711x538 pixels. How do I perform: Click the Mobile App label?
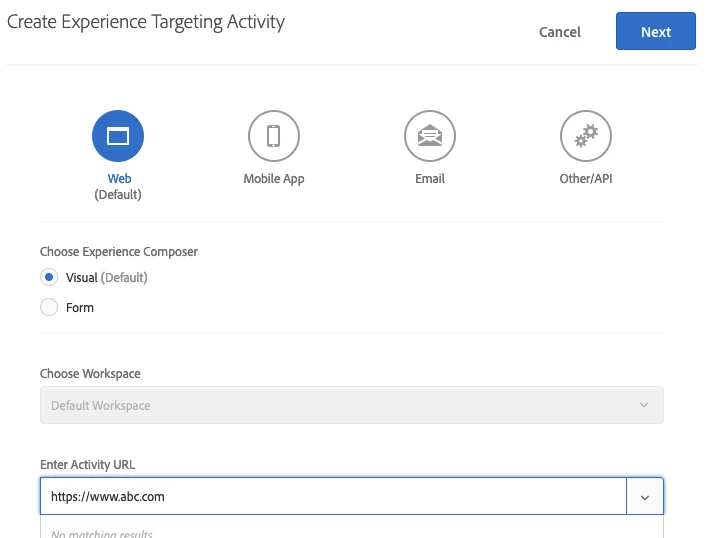[274, 179]
